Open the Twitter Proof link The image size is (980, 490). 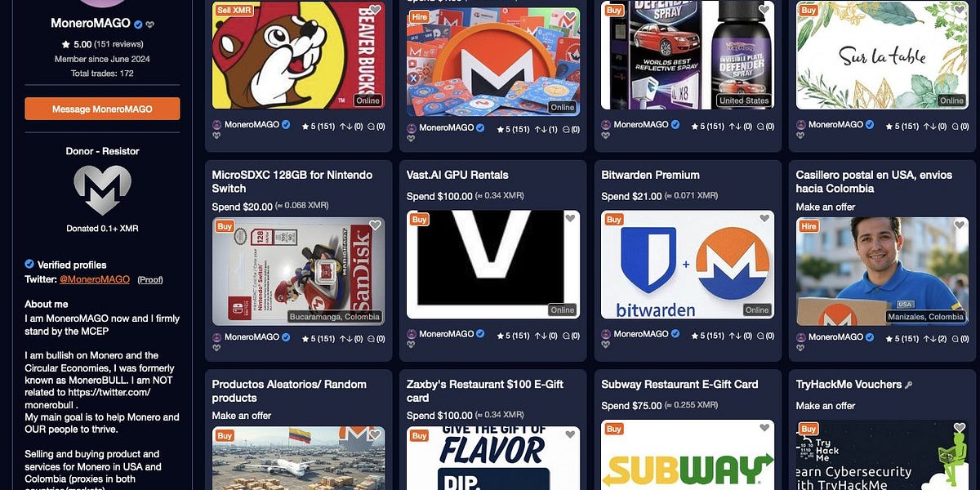(150, 279)
